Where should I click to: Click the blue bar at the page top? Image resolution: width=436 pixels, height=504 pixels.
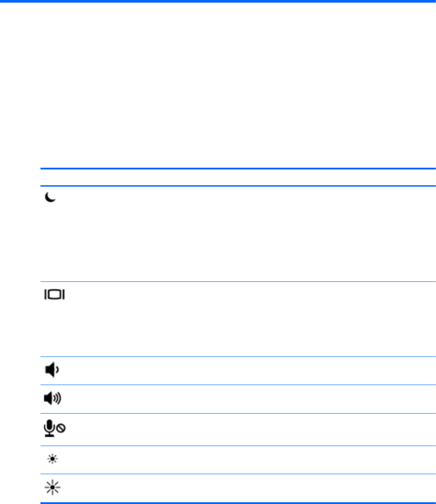click(x=218, y=1)
